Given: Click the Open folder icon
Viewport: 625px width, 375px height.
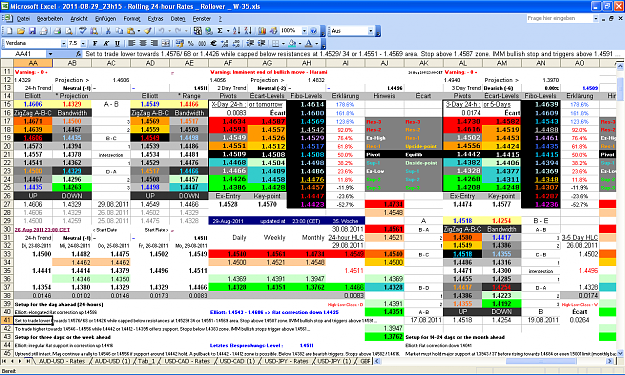Looking at the screenshot, I should [x=21, y=31].
